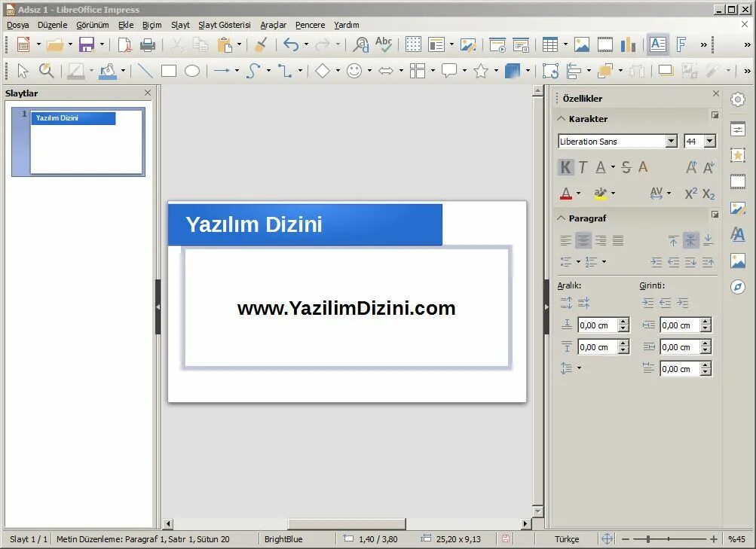
Task: Apply highlight color marker
Action: click(x=600, y=194)
